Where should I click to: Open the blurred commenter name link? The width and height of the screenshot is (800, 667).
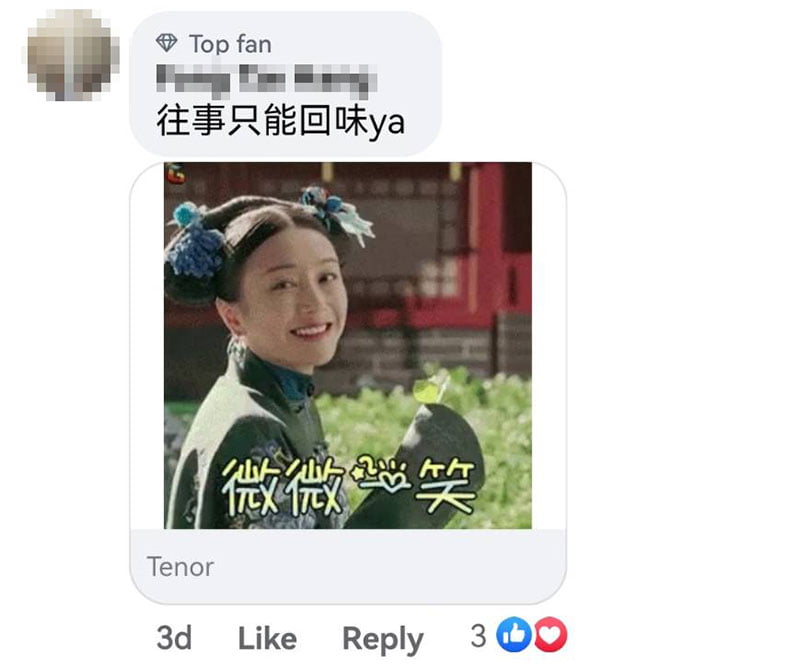click(x=265, y=81)
